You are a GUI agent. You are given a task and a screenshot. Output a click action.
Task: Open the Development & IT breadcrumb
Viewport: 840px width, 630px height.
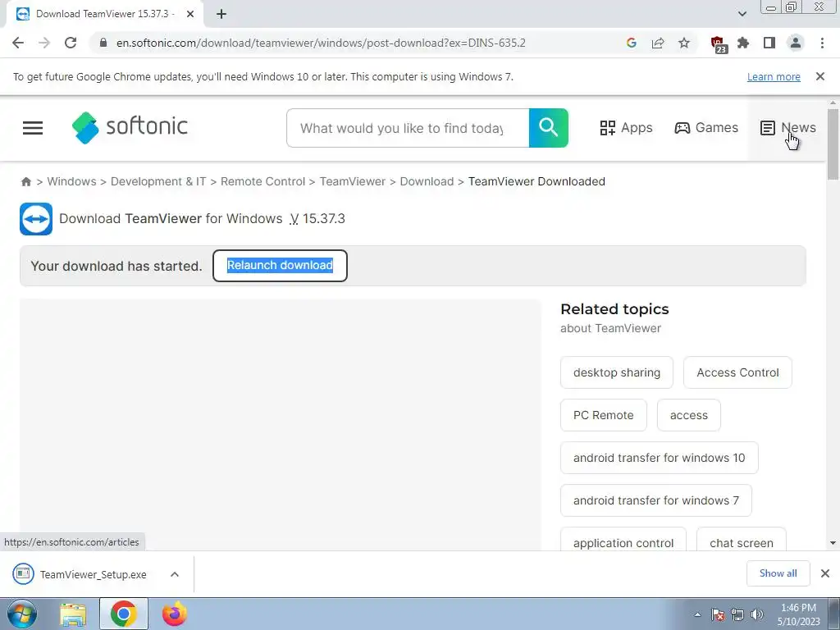pos(158,181)
